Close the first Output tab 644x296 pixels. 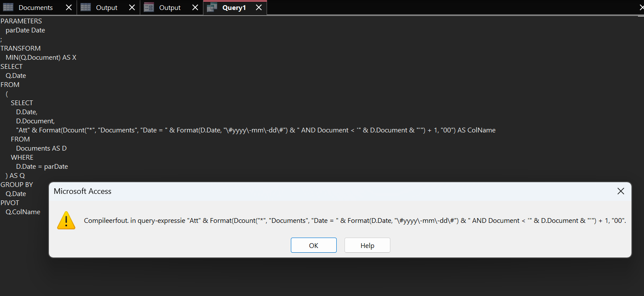click(x=132, y=8)
